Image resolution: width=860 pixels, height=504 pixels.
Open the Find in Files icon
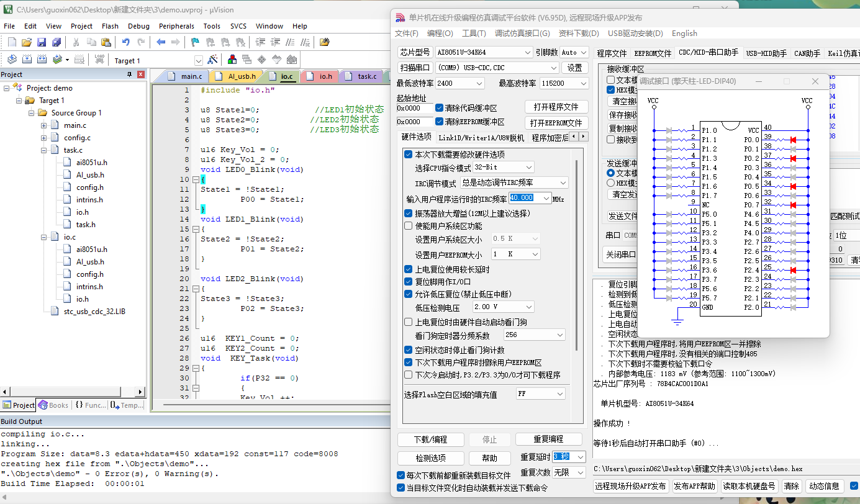pyautogui.click(x=325, y=42)
